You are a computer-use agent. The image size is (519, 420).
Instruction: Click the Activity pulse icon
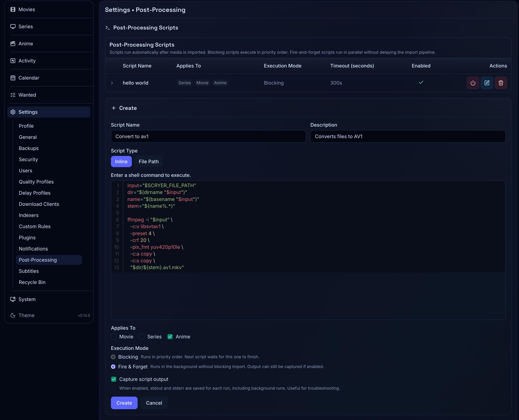pyautogui.click(x=13, y=61)
